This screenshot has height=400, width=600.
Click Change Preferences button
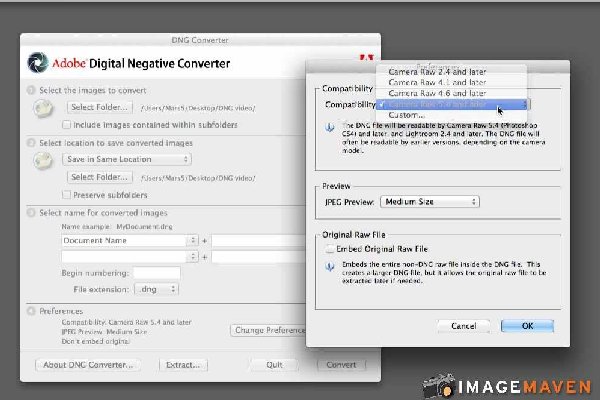point(268,330)
